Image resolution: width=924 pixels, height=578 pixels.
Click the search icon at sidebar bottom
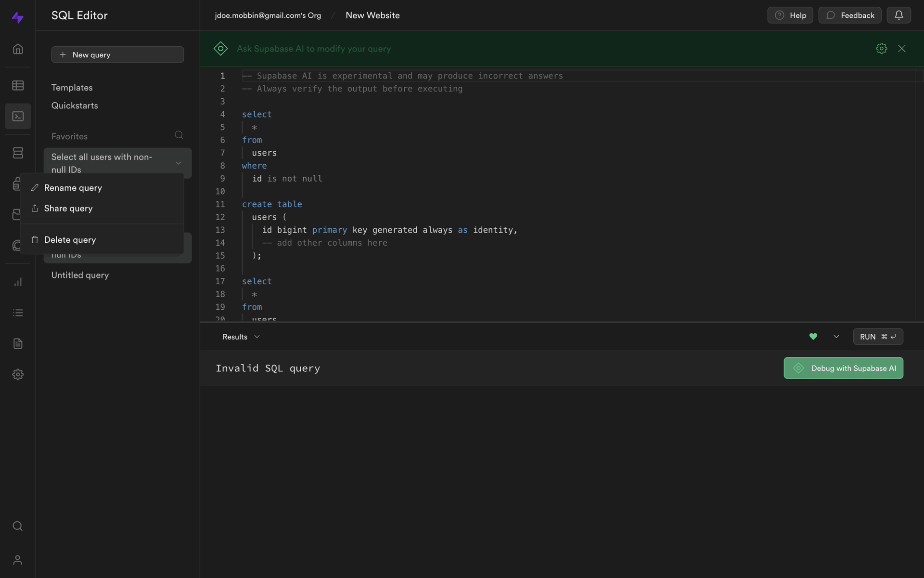18,526
